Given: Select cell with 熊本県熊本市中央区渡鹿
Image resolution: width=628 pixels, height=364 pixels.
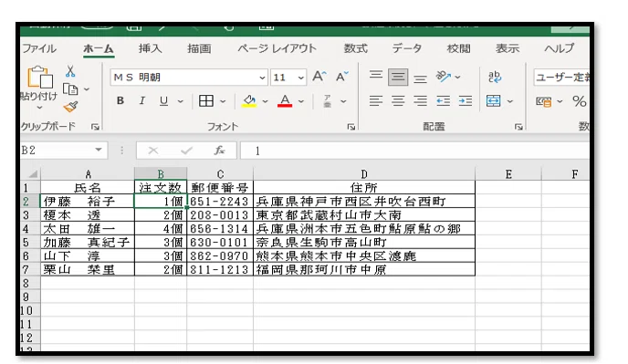Looking at the screenshot, I should 364,255.
